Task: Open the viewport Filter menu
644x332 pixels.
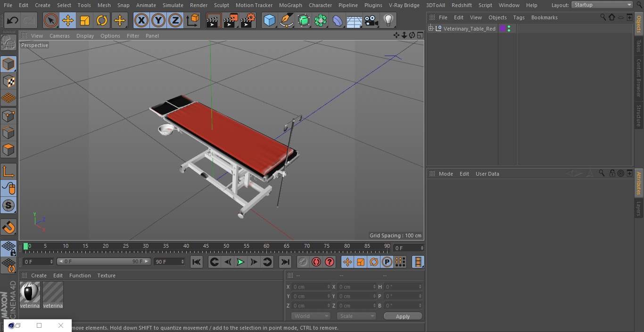Action: click(133, 36)
